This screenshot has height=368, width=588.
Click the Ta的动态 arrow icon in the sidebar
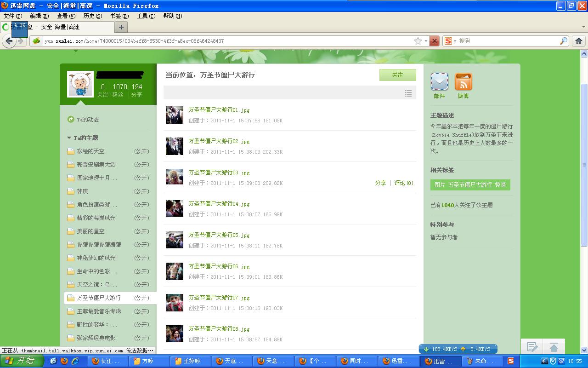(x=71, y=119)
